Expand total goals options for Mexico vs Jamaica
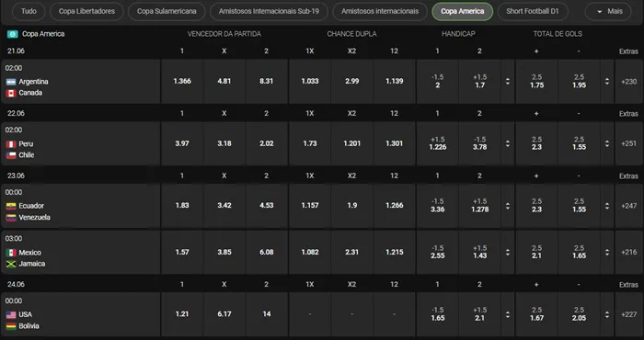644x340 pixels. pos(607,252)
